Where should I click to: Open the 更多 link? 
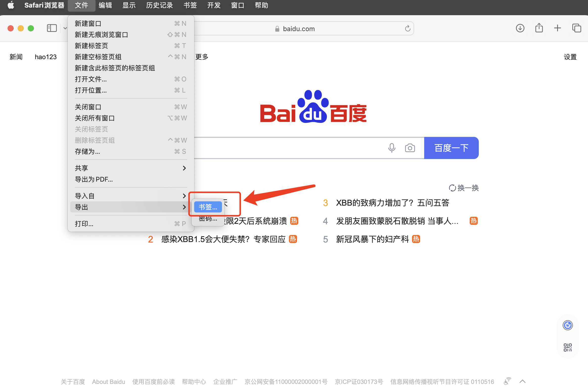pos(202,57)
